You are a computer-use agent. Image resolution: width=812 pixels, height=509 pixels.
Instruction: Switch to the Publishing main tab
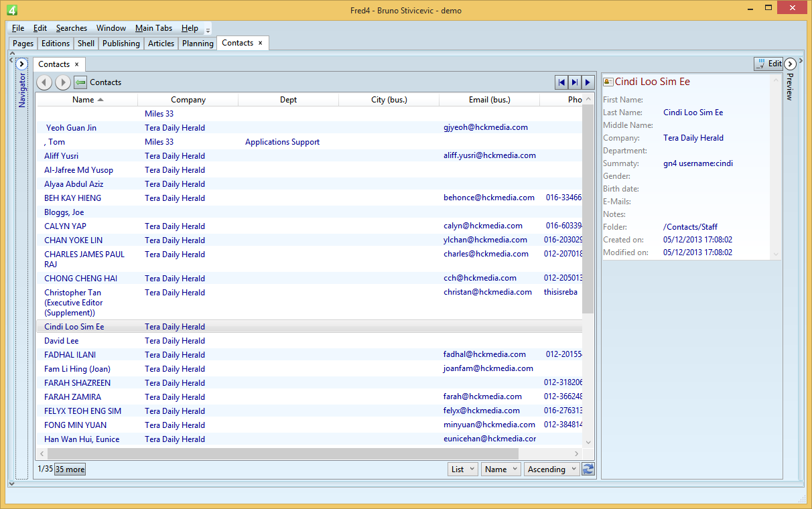pos(121,44)
